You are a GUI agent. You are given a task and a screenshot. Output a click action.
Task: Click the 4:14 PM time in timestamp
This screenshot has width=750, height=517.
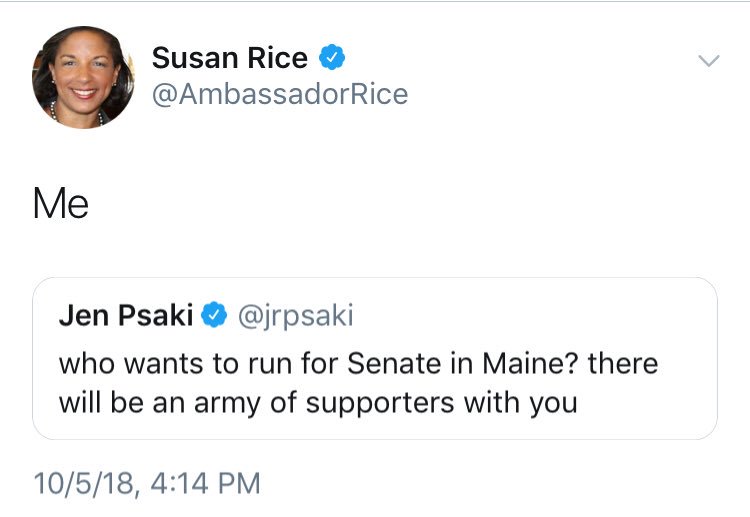click(x=205, y=483)
